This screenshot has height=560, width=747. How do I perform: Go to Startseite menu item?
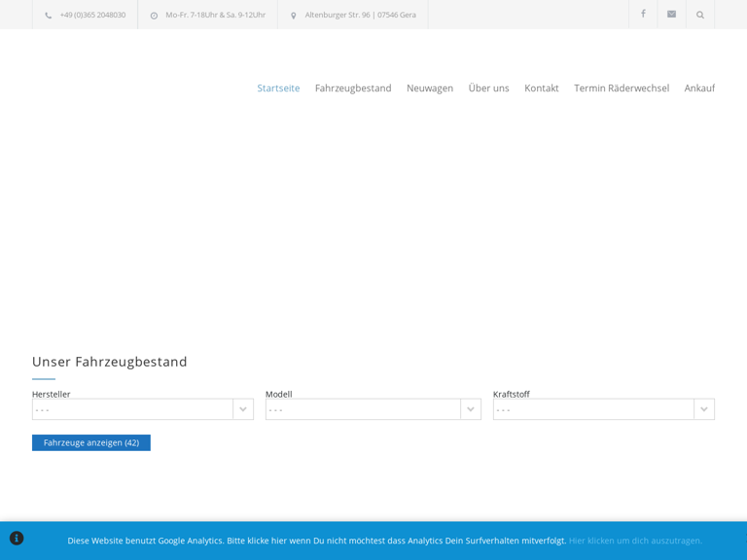pos(278,88)
